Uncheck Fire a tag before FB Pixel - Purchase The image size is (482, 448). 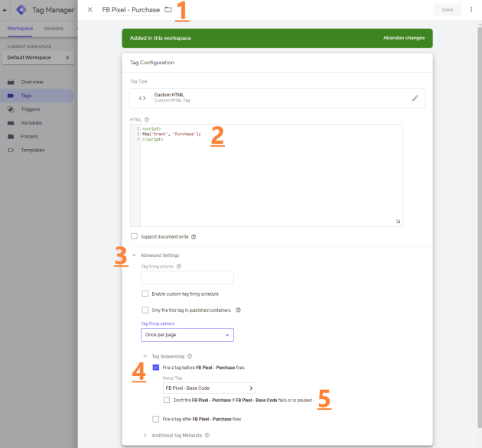point(156,367)
